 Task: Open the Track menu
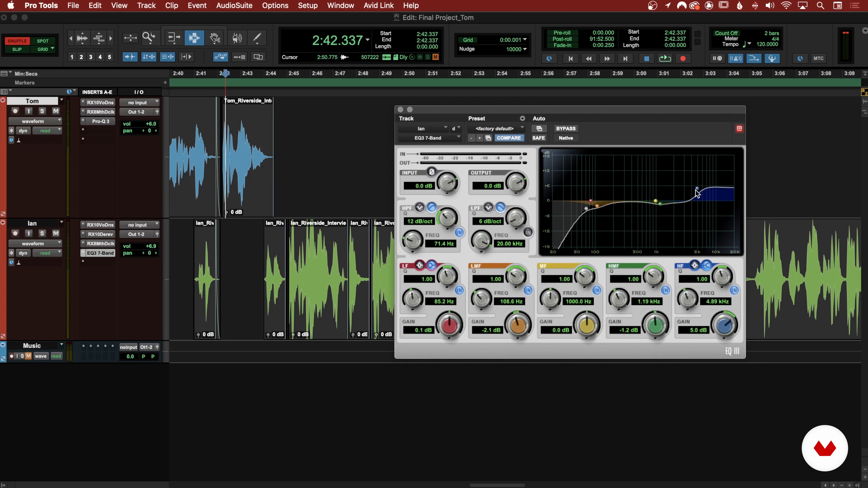point(146,5)
